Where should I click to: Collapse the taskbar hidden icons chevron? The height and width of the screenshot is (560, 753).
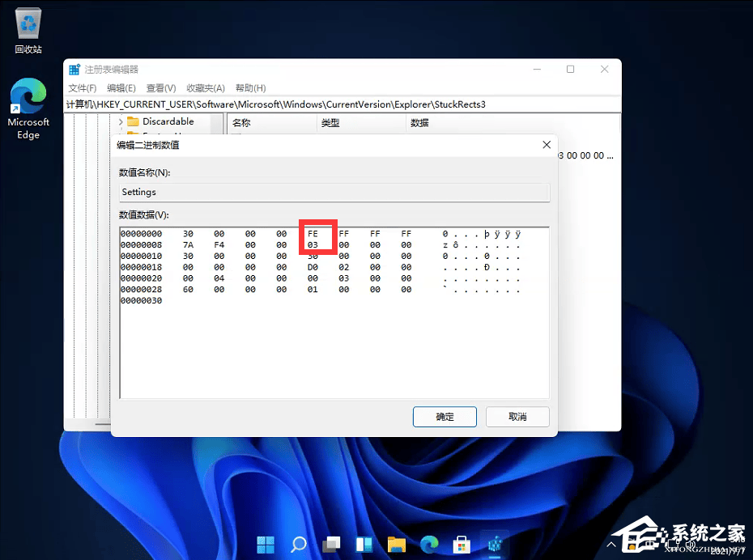pos(610,544)
